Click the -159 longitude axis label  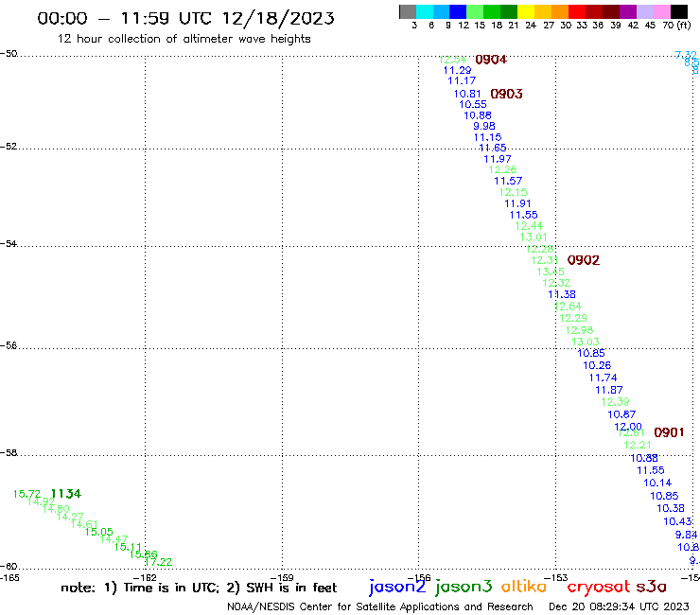[x=282, y=577]
